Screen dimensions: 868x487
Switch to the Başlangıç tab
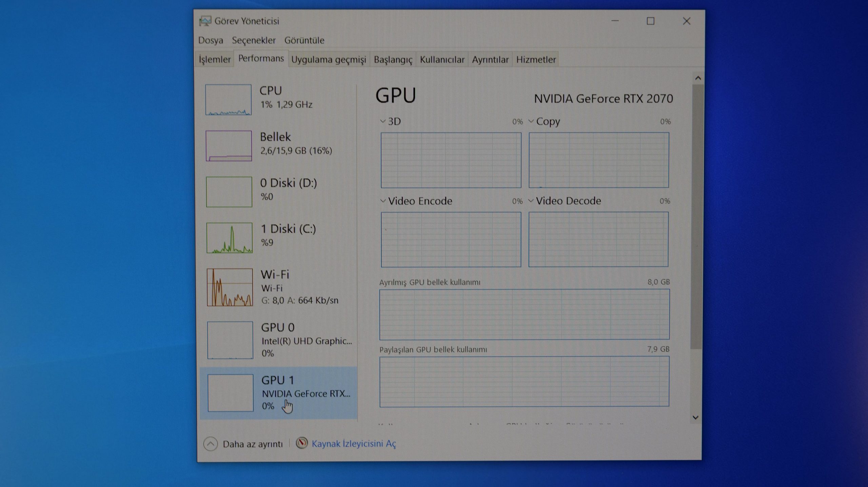tap(393, 60)
